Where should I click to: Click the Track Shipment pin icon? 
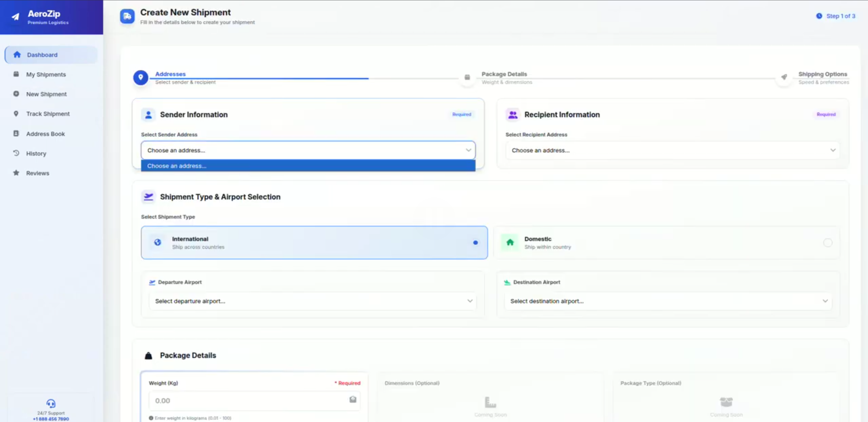pyautogui.click(x=16, y=114)
